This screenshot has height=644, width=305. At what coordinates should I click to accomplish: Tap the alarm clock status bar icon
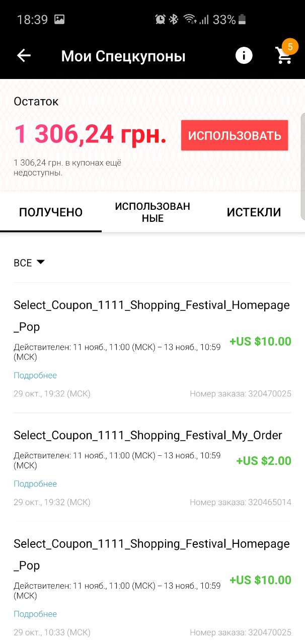[x=160, y=20]
